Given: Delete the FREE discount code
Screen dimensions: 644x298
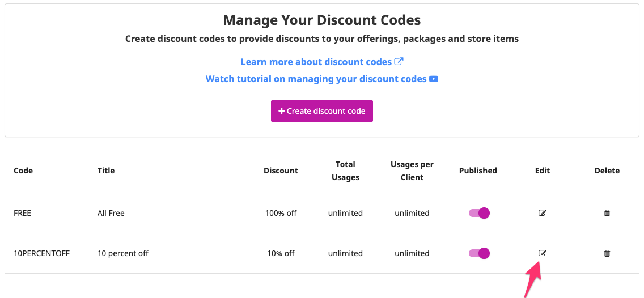Looking at the screenshot, I should 607,213.
